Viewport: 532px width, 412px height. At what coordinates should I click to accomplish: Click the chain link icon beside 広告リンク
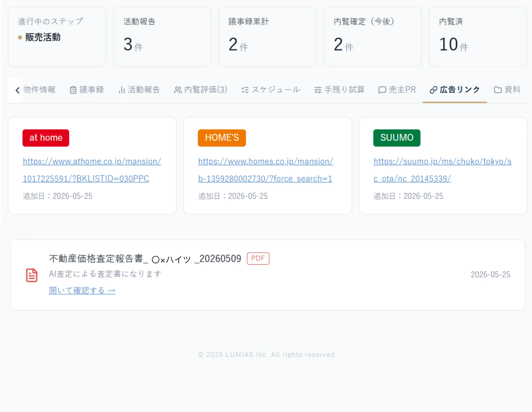click(x=433, y=90)
